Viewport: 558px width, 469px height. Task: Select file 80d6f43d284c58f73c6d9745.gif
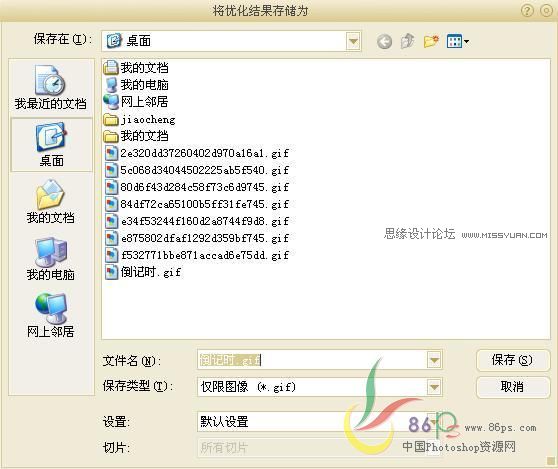point(197,187)
